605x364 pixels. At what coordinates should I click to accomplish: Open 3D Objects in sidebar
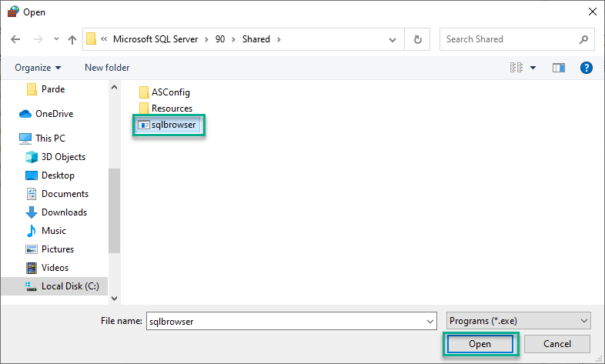coord(63,157)
